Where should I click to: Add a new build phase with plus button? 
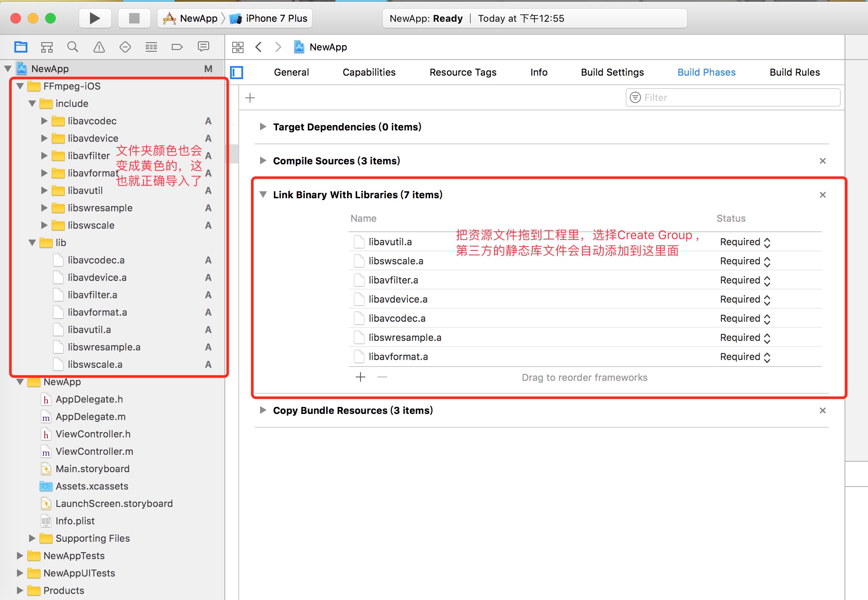click(250, 97)
